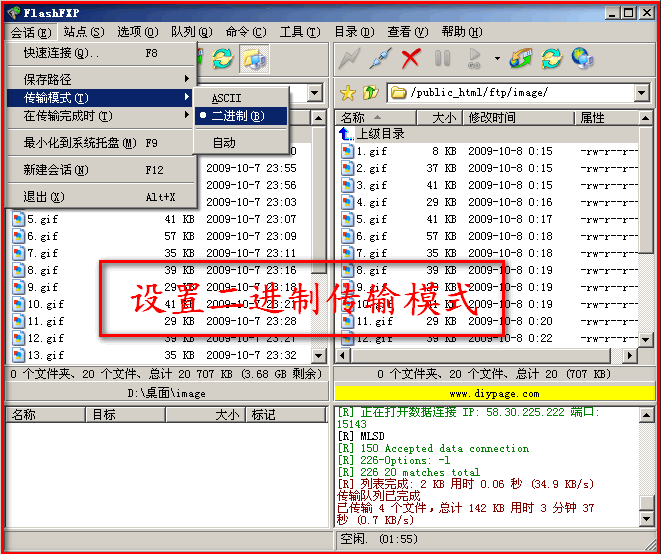Open the remote path dropdown
Screen dimensions: 661x554
pyautogui.click(x=642, y=93)
